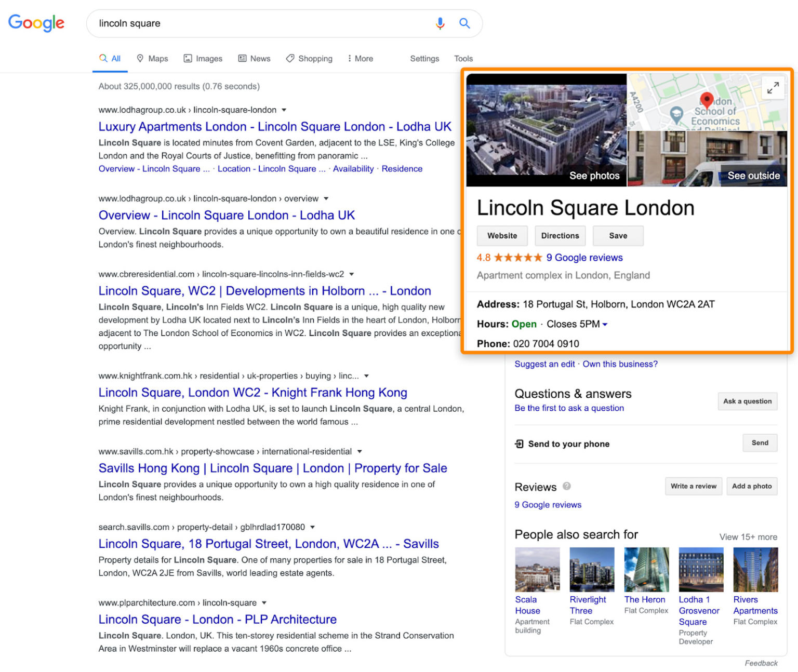
Task: Click the See photos building image
Action: pyautogui.click(x=547, y=130)
